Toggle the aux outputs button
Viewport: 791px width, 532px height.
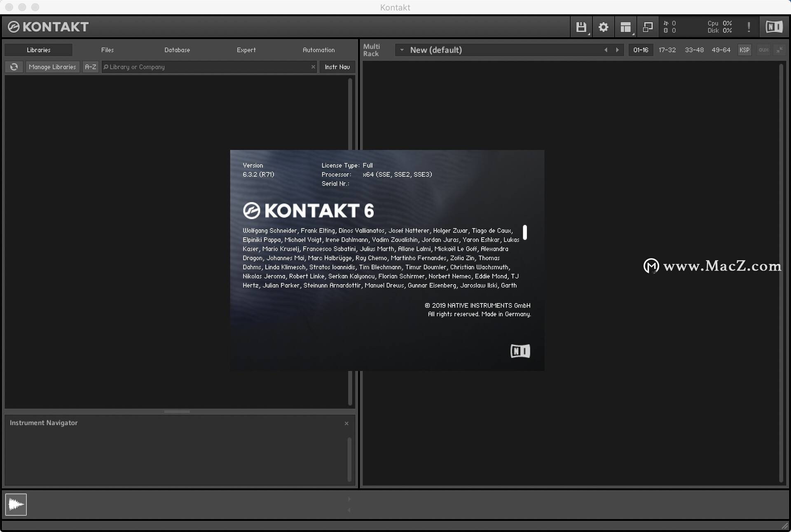click(763, 50)
